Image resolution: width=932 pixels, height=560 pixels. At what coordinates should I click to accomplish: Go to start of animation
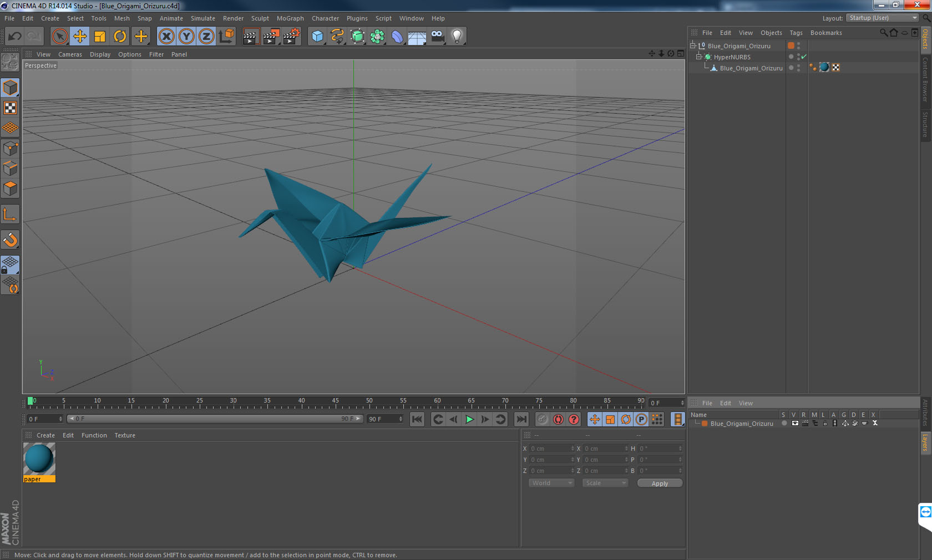point(417,419)
